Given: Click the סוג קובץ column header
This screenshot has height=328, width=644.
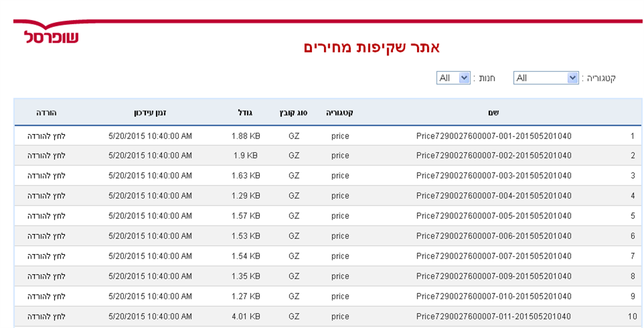Looking at the screenshot, I should [x=293, y=113].
